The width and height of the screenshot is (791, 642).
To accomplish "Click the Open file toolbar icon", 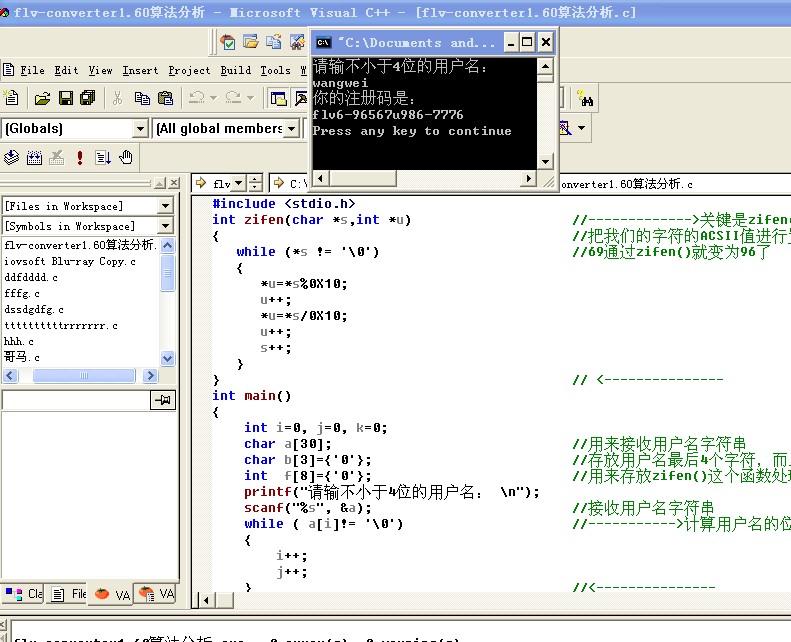I will point(42,98).
